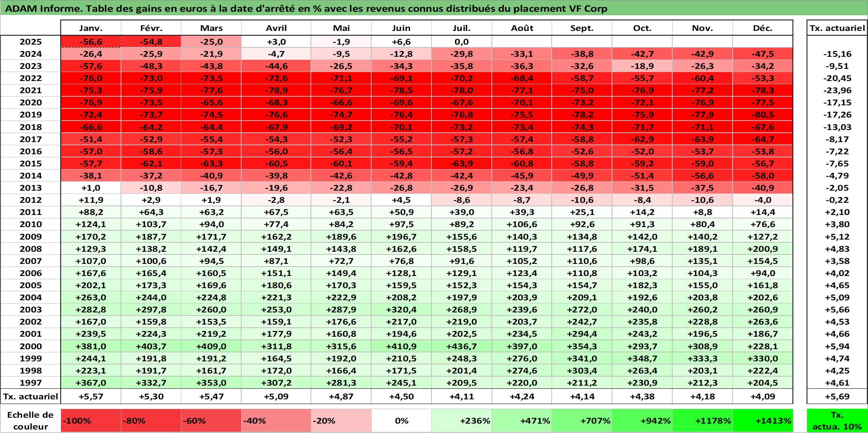Click the +1,0 cell for January 2013

(91, 188)
